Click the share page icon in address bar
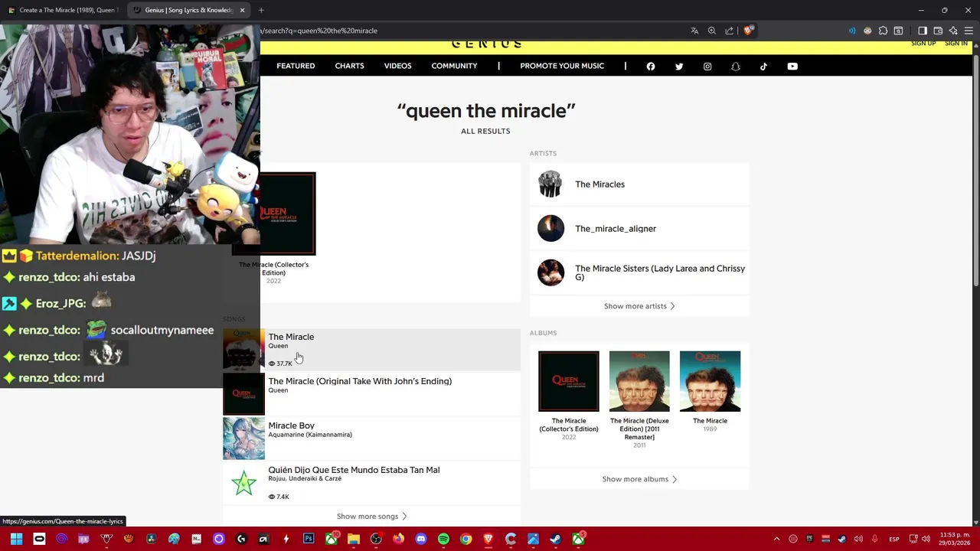 (730, 31)
